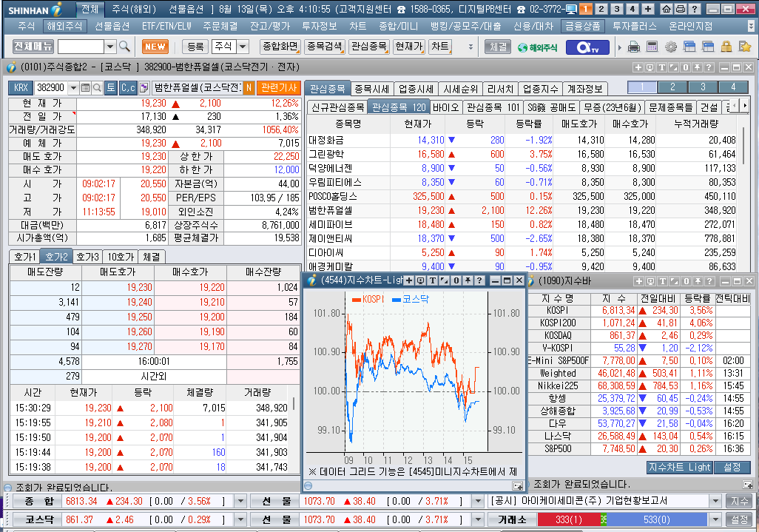
Task: Click the padlock lock-screen icon
Action: [x=726, y=47]
